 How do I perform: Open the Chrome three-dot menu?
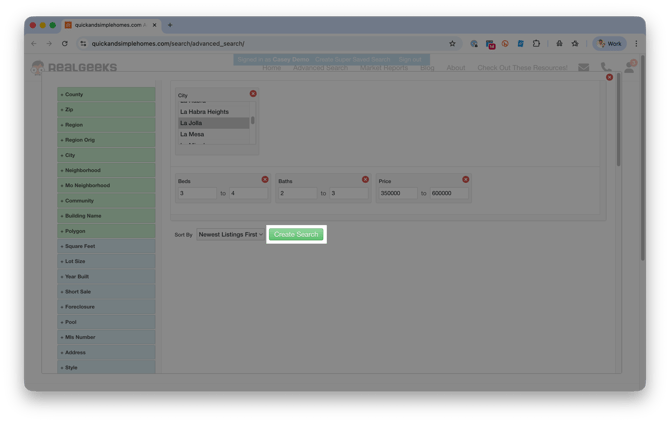(636, 44)
